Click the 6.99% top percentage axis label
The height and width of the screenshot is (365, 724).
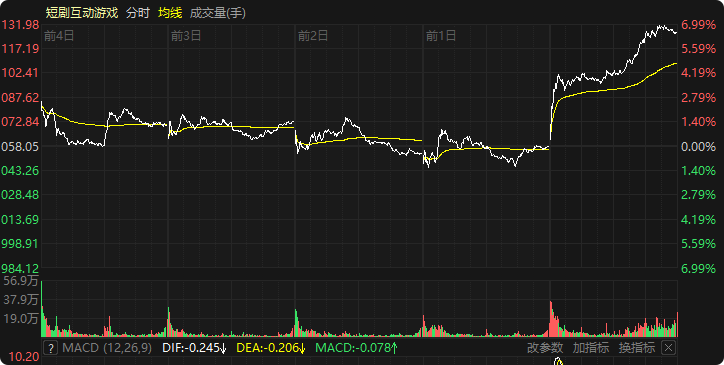[699, 24]
